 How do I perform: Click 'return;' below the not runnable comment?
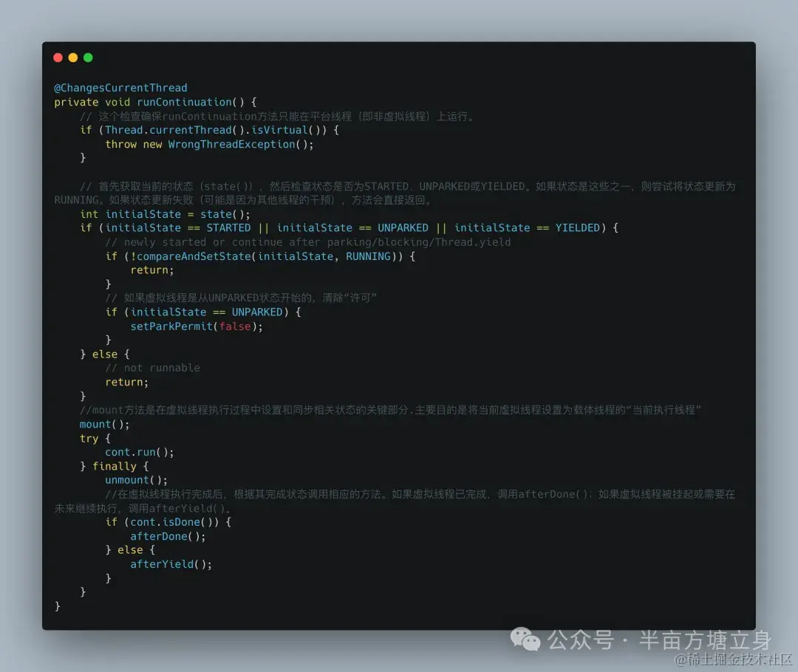click(x=127, y=382)
